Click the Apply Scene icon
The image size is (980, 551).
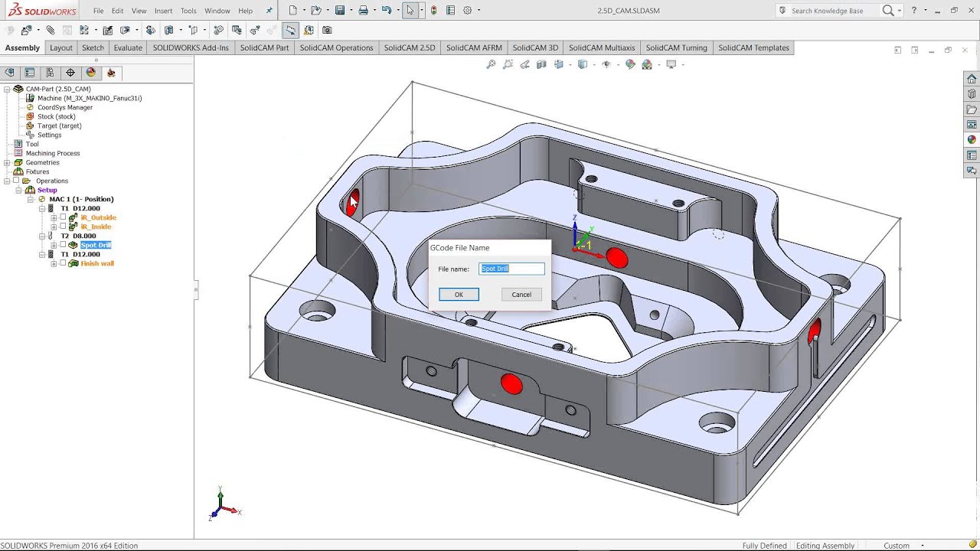648,64
